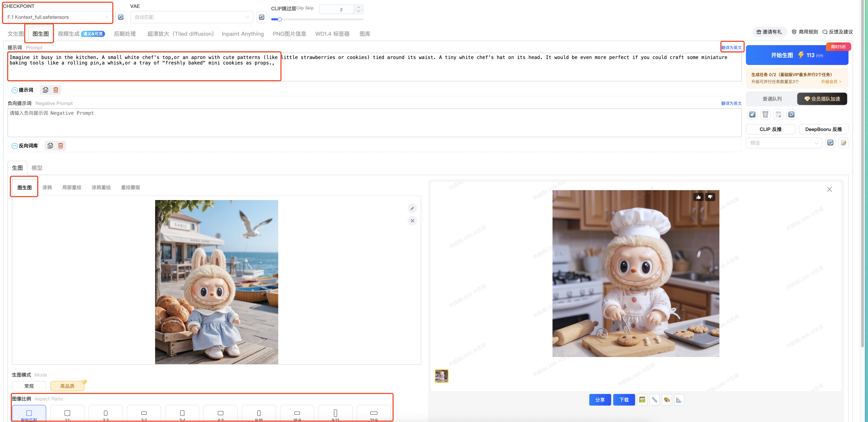868x422 pixels.
Task: Open the VAE 自动匹配 dropdown
Action: 192,17
